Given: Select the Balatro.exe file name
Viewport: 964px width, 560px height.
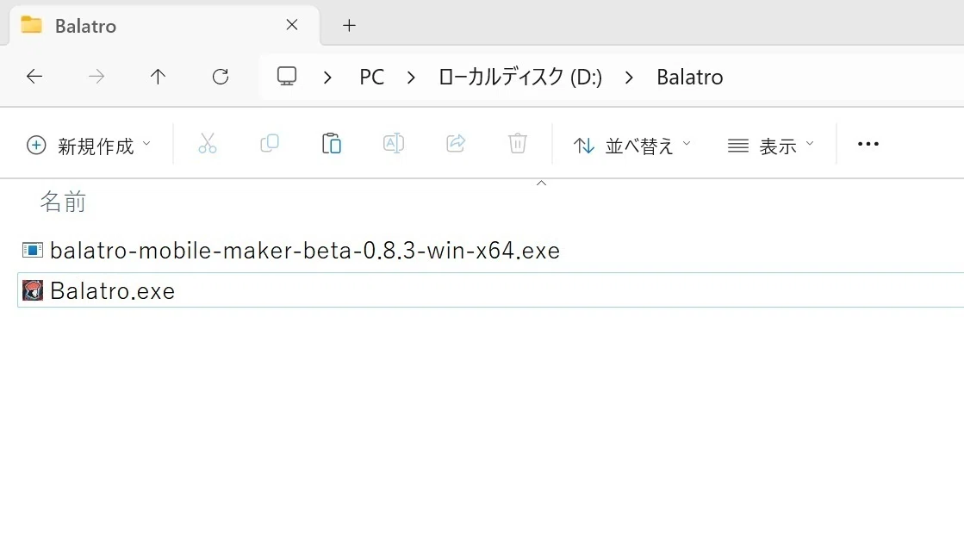Looking at the screenshot, I should (113, 290).
